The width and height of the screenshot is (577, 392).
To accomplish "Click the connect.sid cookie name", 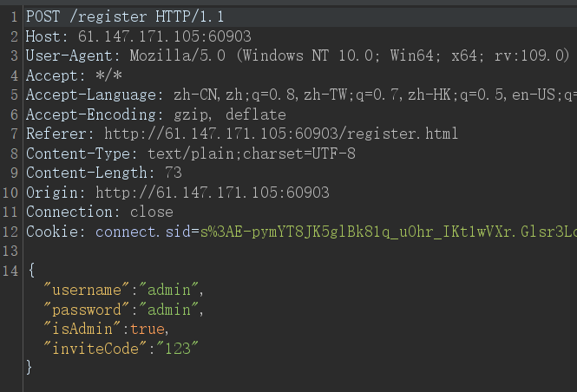I will [143, 232].
